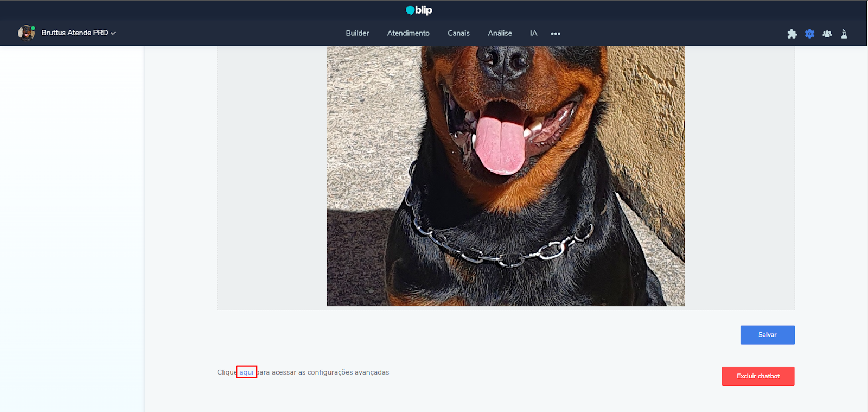Open the puzzle-piece integrations icon
Screen dimensions: 868x412
[792, 34]
